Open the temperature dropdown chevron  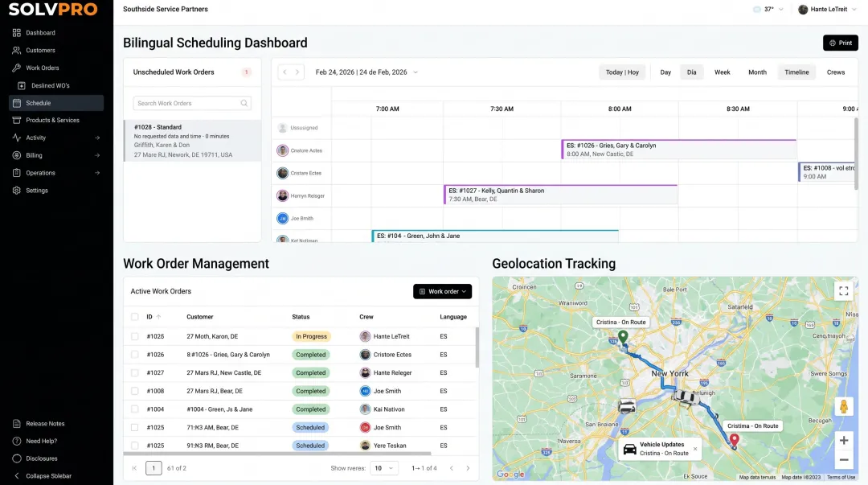click(x=781, y=10)
